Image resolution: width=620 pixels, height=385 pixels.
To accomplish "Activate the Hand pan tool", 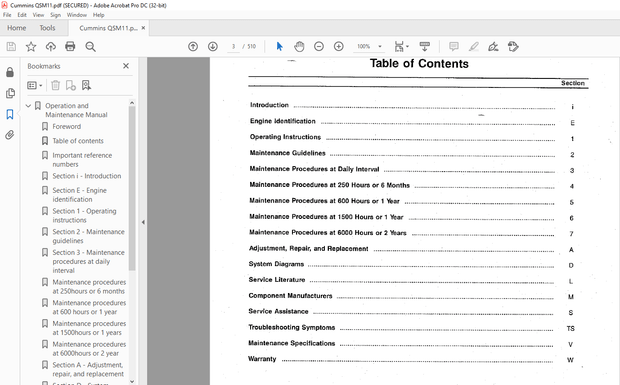I will pos(299,47).
